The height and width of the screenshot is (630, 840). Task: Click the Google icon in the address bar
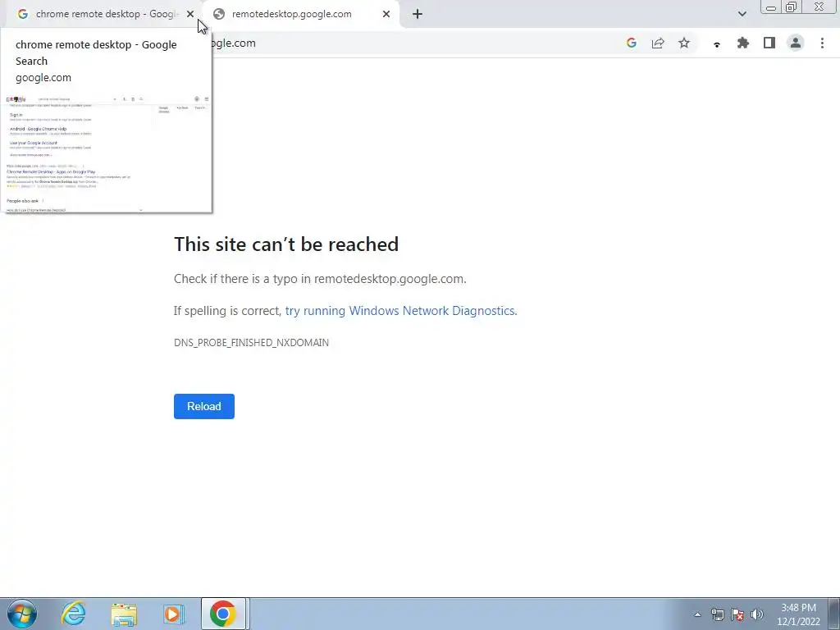pyautogui.click(x=632, y=43)
